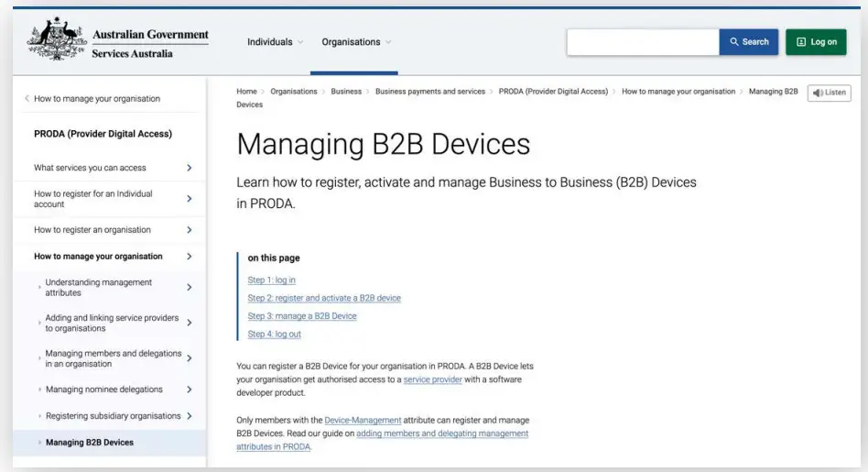This screenshot has width=868, height=472.
Task: Click the chevron next to Organisations
Action: tap(388, 42)
